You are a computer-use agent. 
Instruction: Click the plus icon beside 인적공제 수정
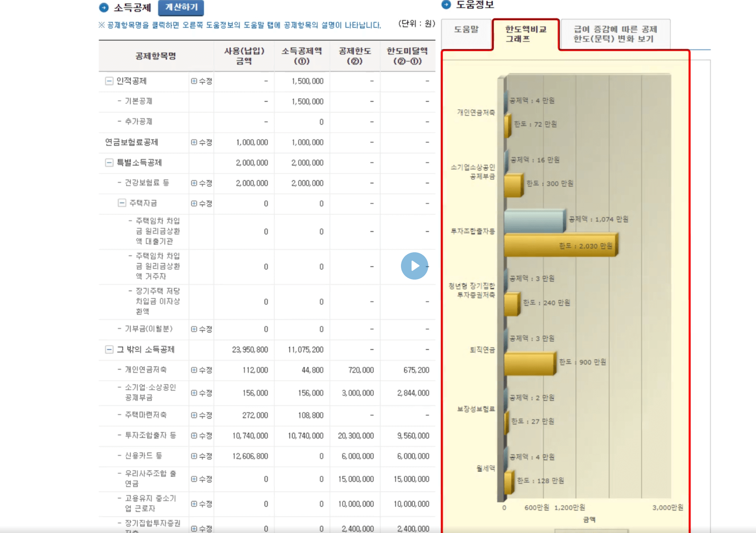coord(193,81)
